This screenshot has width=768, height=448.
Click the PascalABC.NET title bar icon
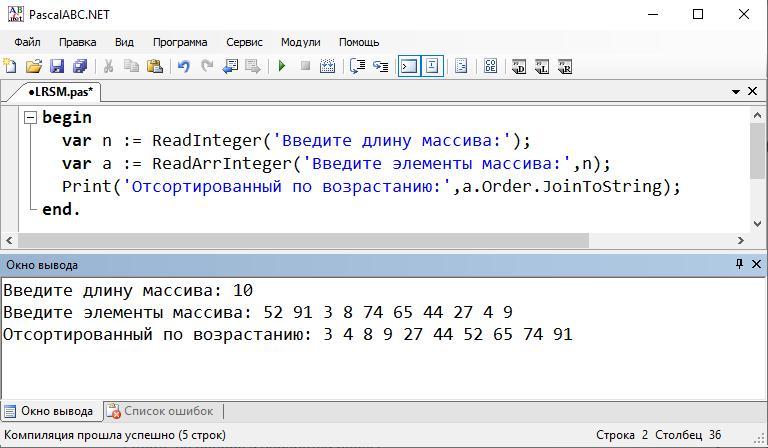[x=15, y=14]
